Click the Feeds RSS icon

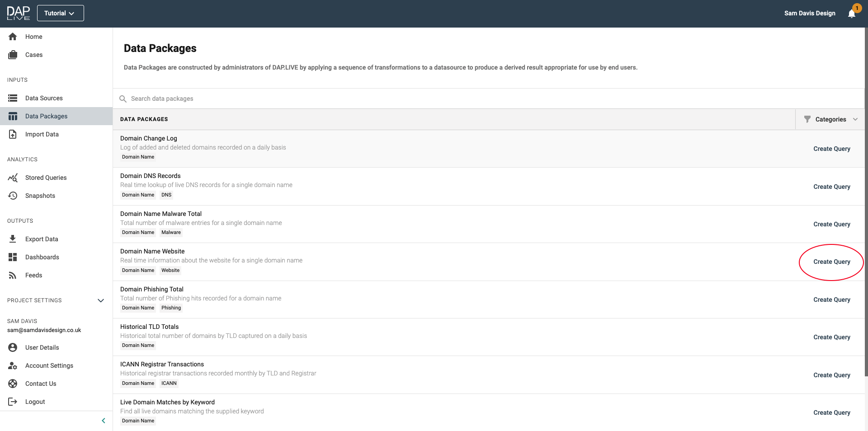(x=13, y=275)
